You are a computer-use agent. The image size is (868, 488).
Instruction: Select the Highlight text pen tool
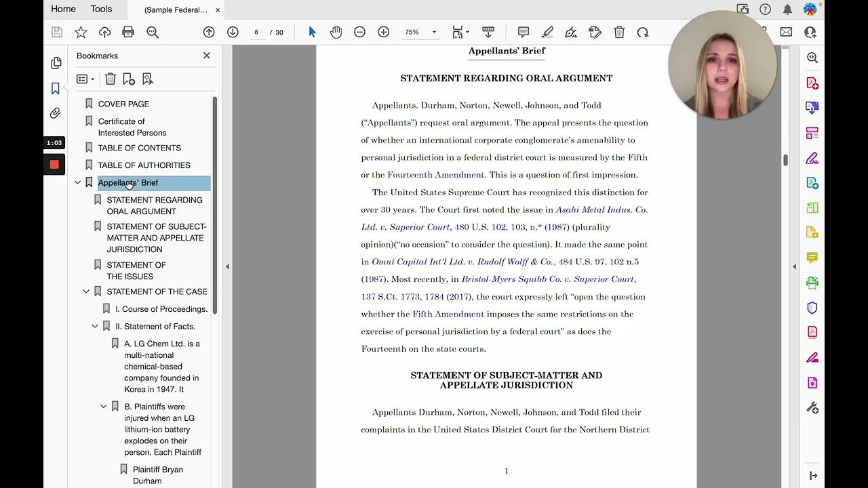[x=547, y=32]
